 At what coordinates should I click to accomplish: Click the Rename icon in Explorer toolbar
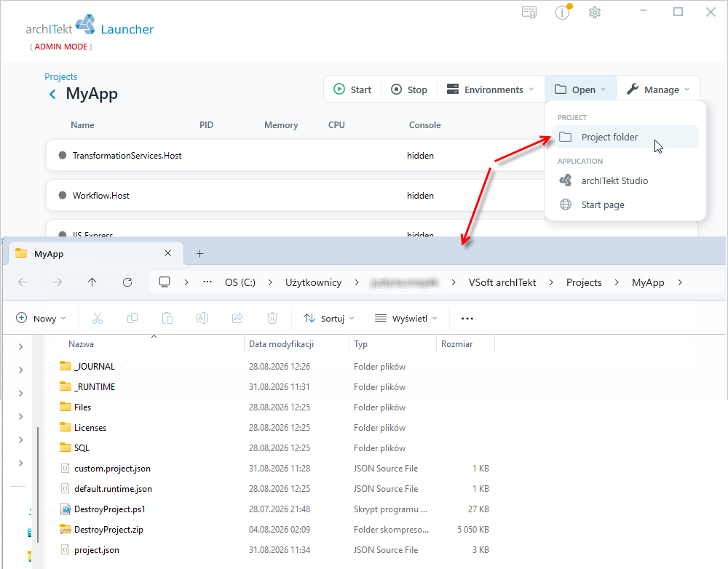coord(202,319)
